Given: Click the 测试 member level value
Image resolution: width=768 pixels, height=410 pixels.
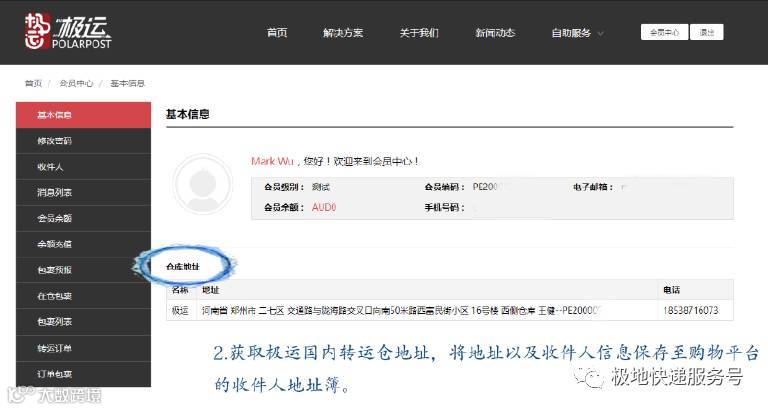Looking at the screenshot, I should 321,187.
